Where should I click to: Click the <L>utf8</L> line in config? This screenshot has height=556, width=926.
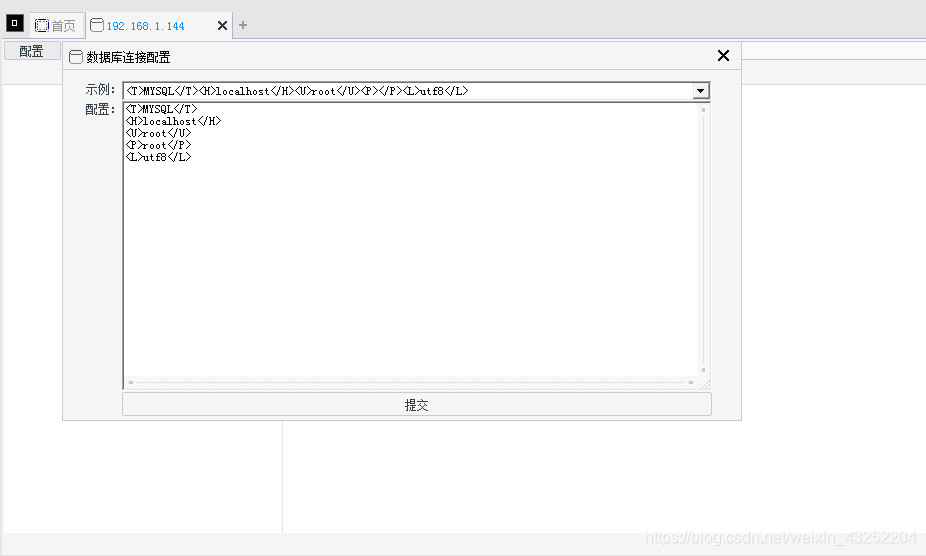158,157
